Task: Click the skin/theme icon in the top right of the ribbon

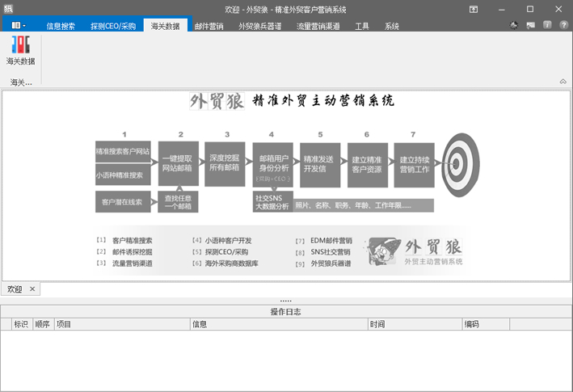Action: pos(514,25)
